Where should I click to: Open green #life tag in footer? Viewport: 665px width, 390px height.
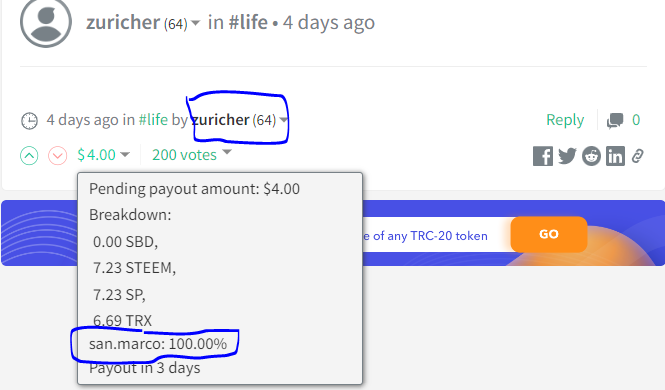click(153, 120)
